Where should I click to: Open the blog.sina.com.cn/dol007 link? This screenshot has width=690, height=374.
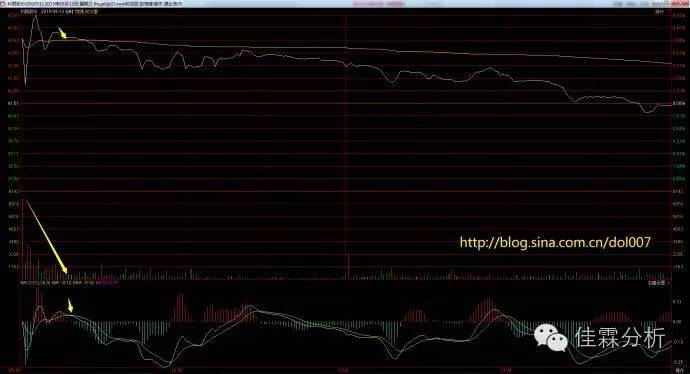(555, 242)
